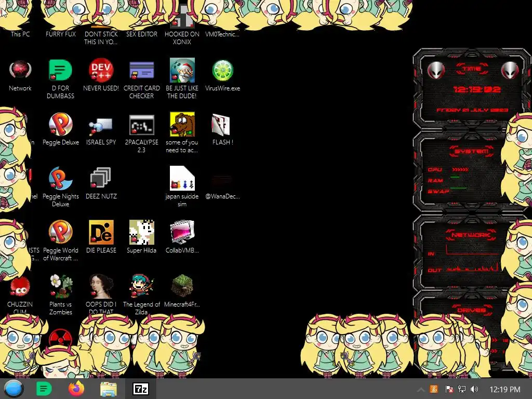Click the widget date FRIDAY 21 JULY 2023

[x=472, y=110]
